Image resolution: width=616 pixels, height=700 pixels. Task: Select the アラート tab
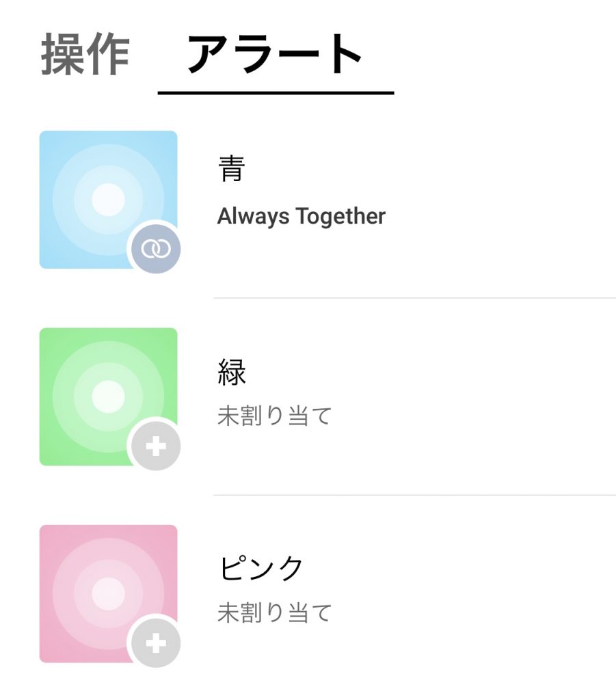pyautogui.click(x=275, y=56)
